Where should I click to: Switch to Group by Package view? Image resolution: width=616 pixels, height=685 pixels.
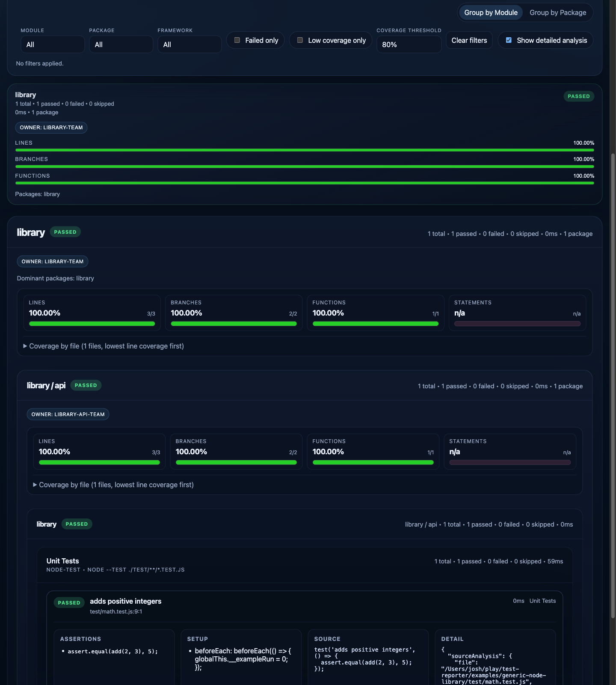[558, 12]
